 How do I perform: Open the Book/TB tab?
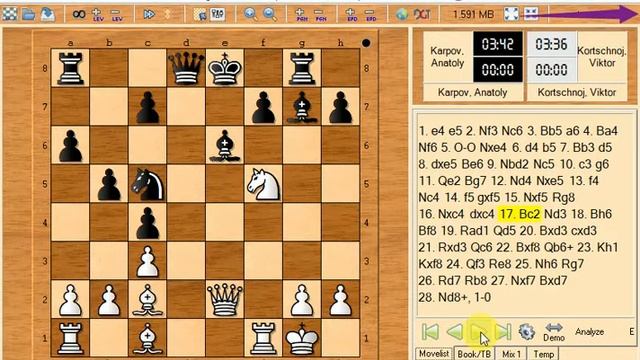pyautogui.click(x=473, y=354)
